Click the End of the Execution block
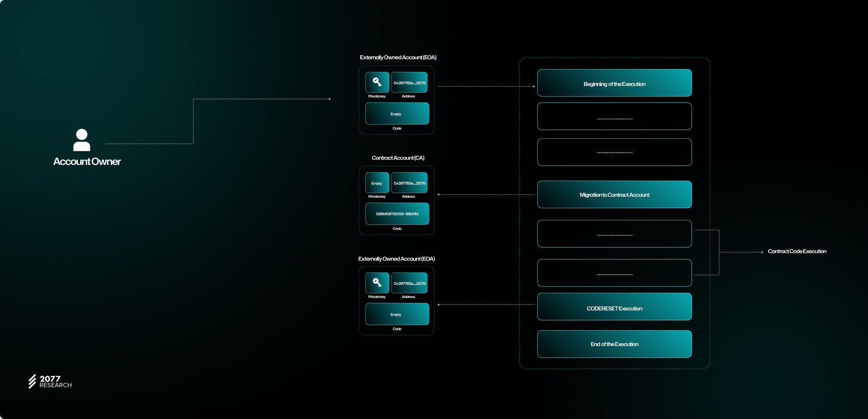This screenshot has width=868, height=419. pyautogui.click(x=614, y=344)
